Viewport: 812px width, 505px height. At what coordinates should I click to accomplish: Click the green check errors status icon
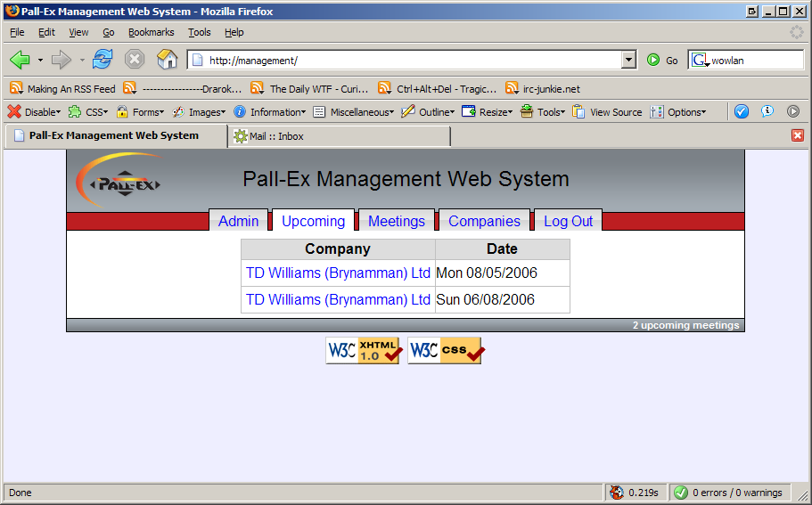click(x=681, y=492)
